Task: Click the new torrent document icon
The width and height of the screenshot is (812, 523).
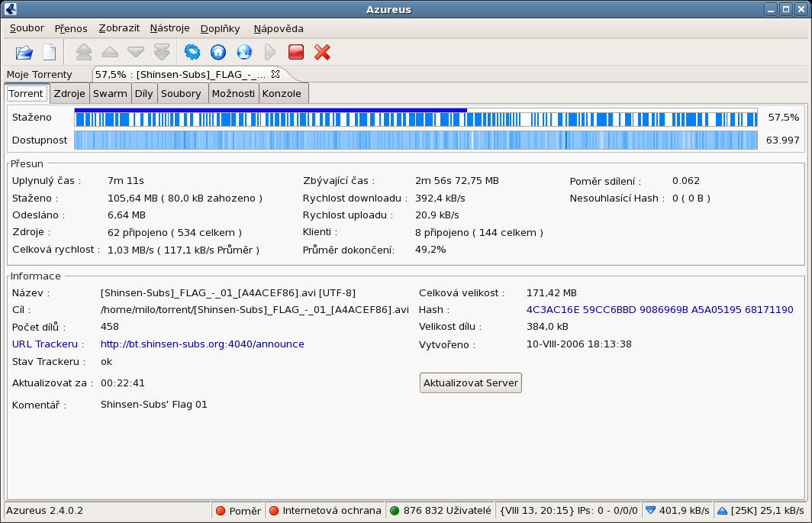Action: point(49,53)
